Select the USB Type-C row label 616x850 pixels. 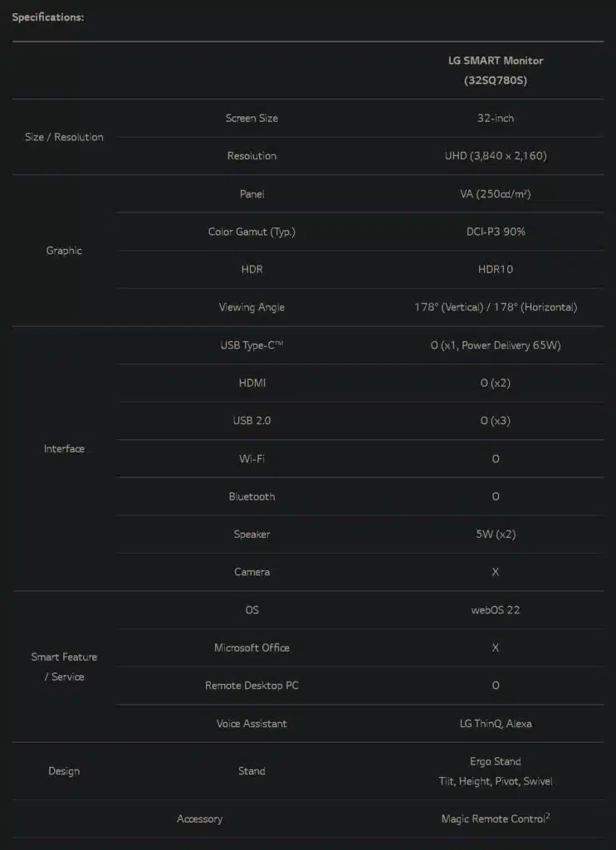click(x=252, y=345)
